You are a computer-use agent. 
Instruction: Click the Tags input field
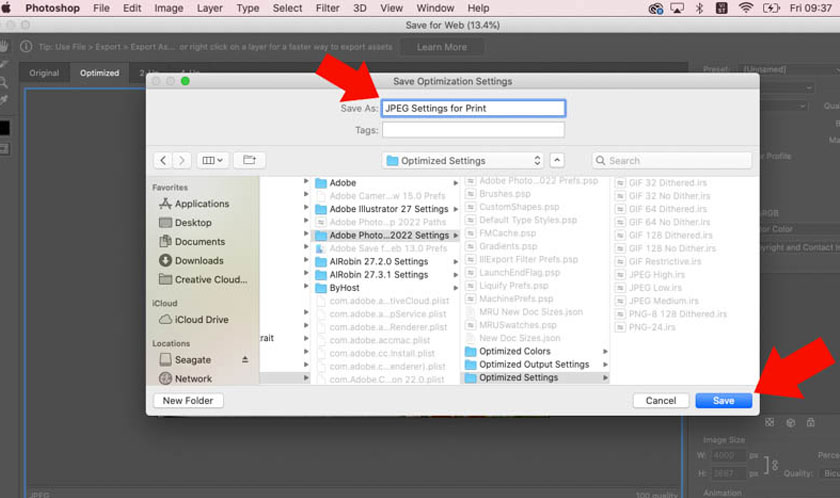[473, 130]
